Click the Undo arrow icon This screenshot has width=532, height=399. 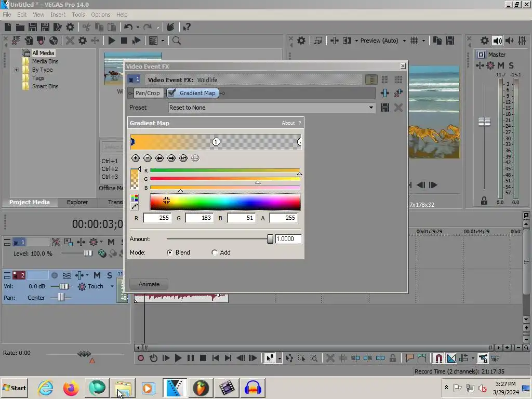[x=128, y=27]
